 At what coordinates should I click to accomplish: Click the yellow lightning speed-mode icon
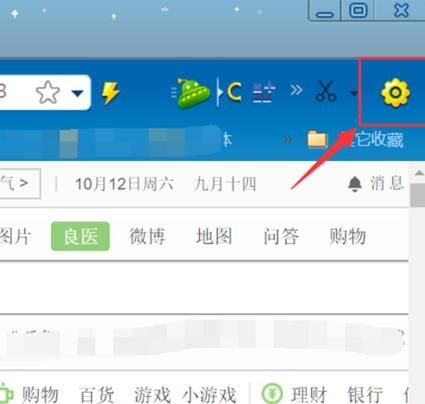pyautogui.click(x=110, y=93)
